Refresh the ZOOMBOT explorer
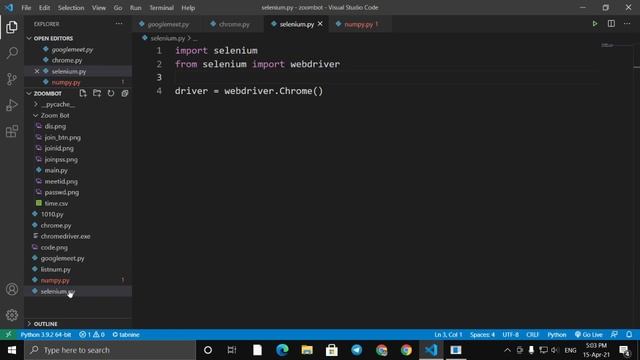The height and width of the screenshot is (360, 640). 111,93
